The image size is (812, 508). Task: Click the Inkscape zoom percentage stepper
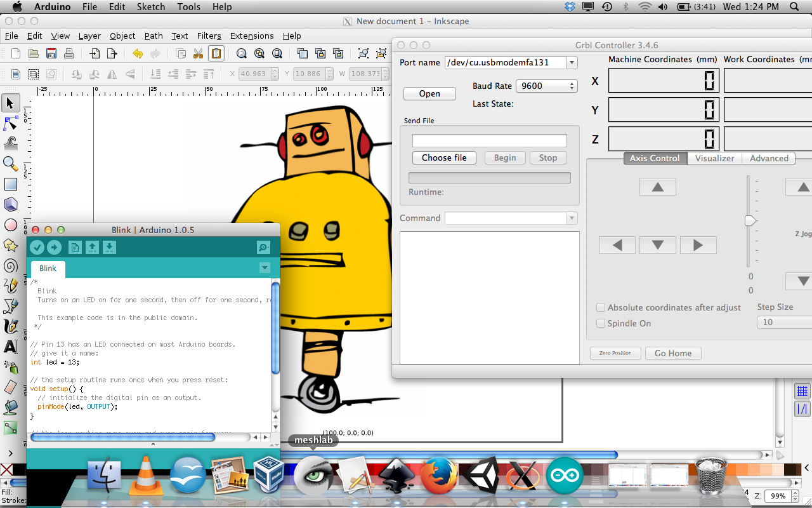pos(796,496)
